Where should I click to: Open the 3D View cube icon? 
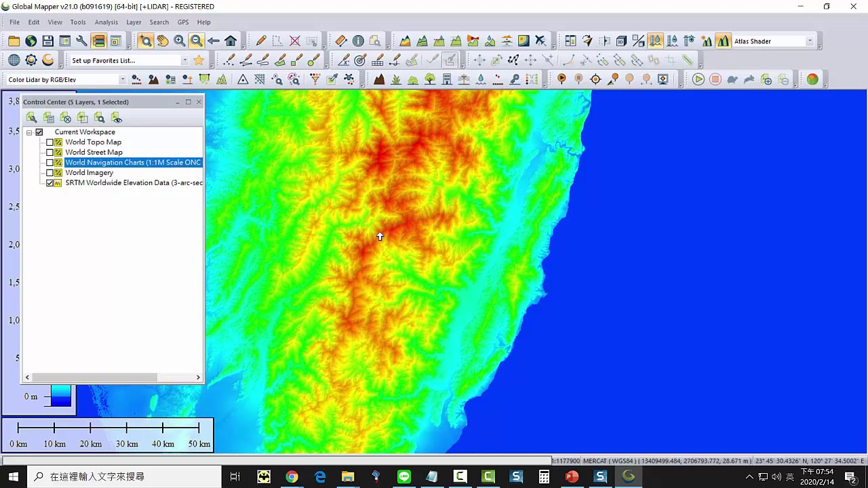pyautogui.click(x=621, y=41)
